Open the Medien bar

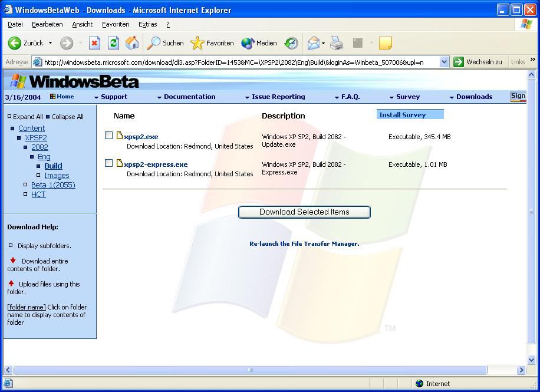(259, 43)
